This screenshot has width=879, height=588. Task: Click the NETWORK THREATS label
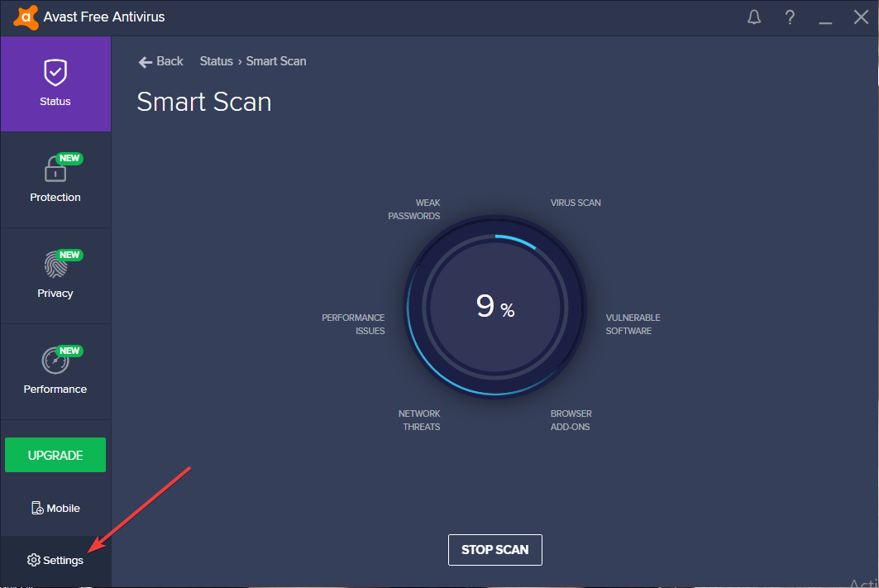(x=420, y=420)
